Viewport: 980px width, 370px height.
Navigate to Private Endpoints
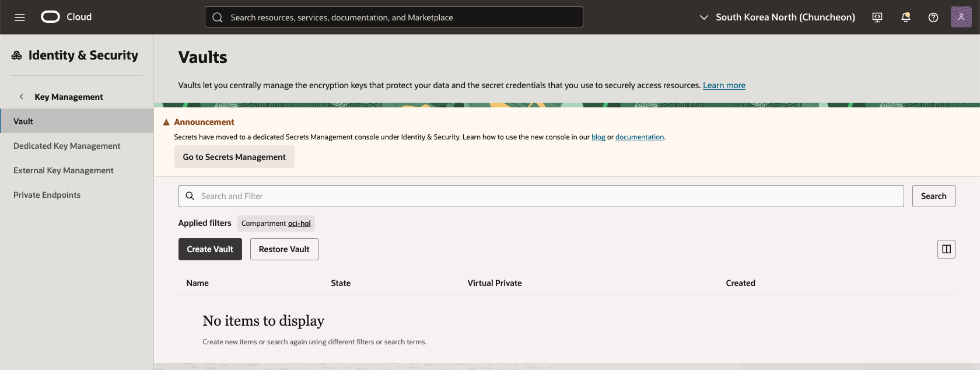[x=47, y=195]
